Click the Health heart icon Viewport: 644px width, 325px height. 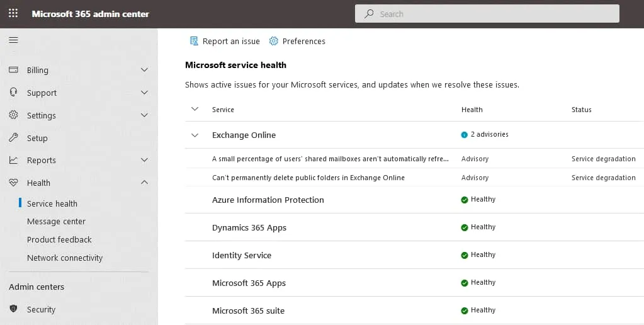pyautogui.click(x=13, y=183)
